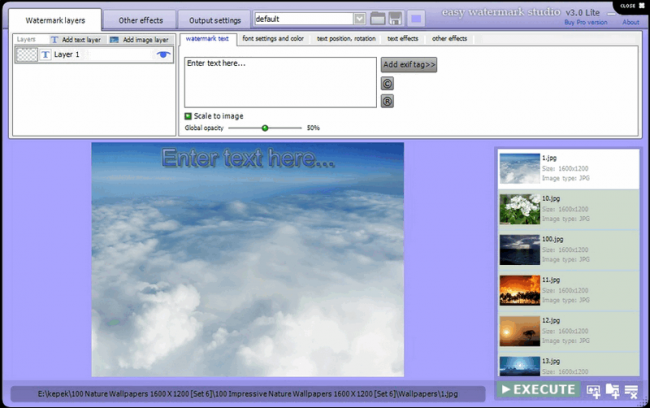Select Layer 1 in the layers list
Viewport: 650px width, 408px height.
click(94, 54)
